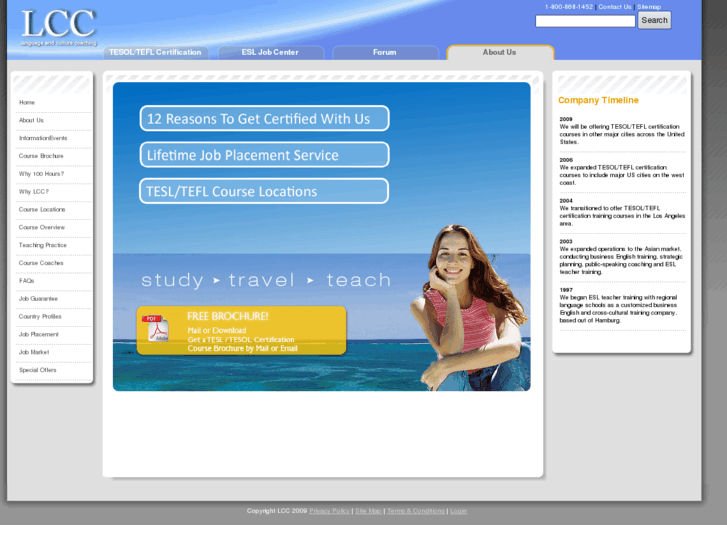This screenshot has width=727, height=545.
Task: Select Why 100 Hours? sidebar item
Action: click(41, 174)
